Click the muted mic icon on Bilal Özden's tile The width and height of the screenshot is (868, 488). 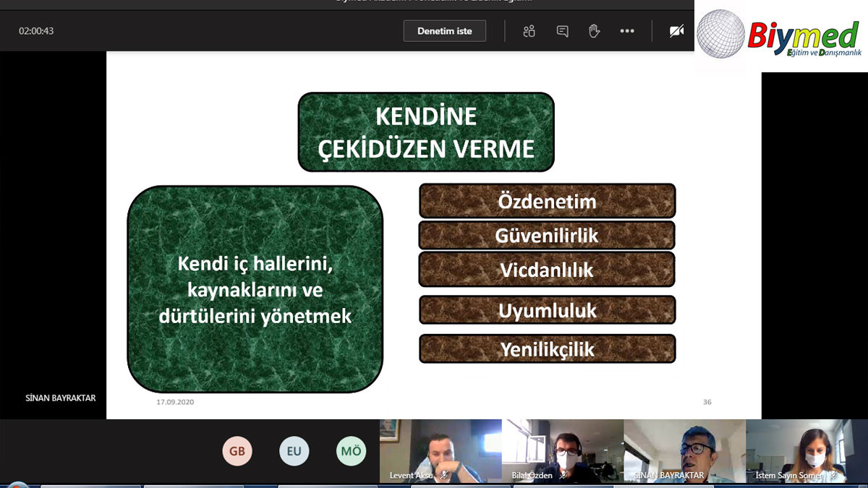click(x=564, y=475)
